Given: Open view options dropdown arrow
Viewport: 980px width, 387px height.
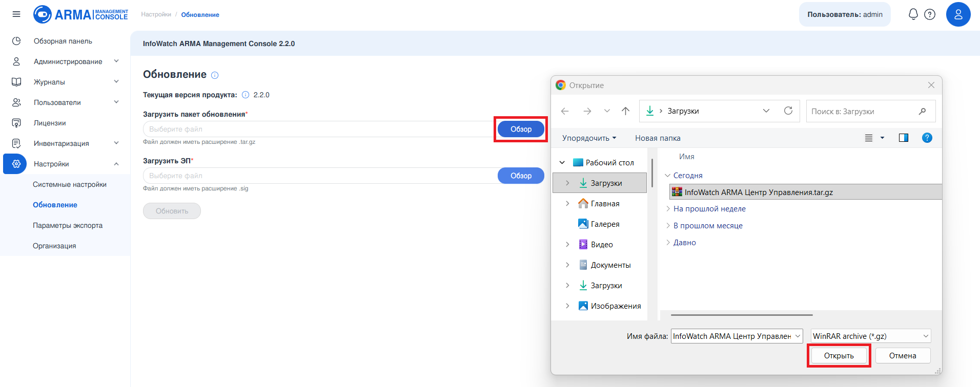Looking at the screenshot, I should pos(882,138).
